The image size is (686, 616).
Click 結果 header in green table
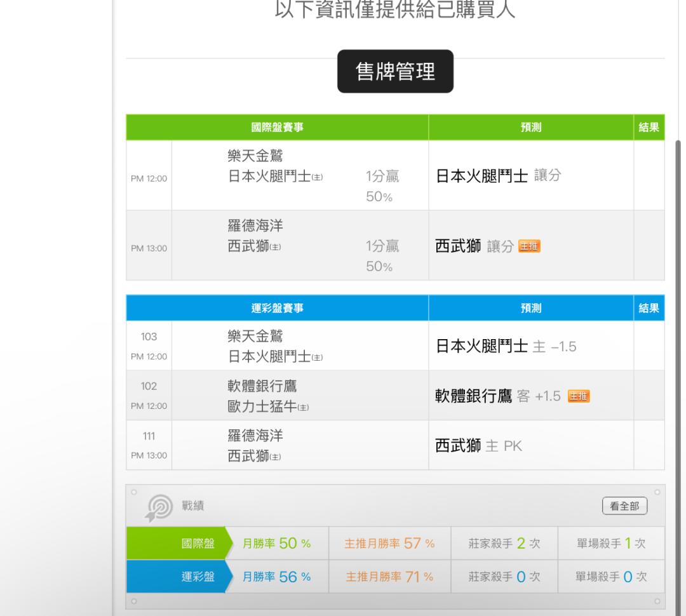tap(649, 127)
